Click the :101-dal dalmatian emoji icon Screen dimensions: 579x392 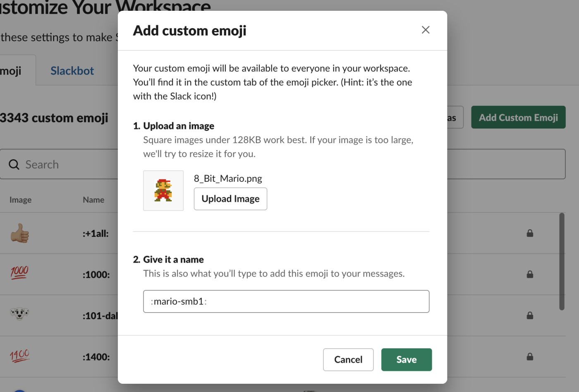pyautogui.click(x=19, y=314)
